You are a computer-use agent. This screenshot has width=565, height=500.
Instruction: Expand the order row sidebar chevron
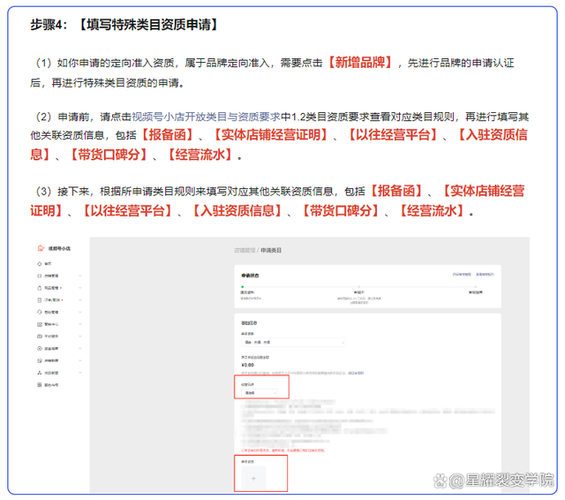[80, 300]
